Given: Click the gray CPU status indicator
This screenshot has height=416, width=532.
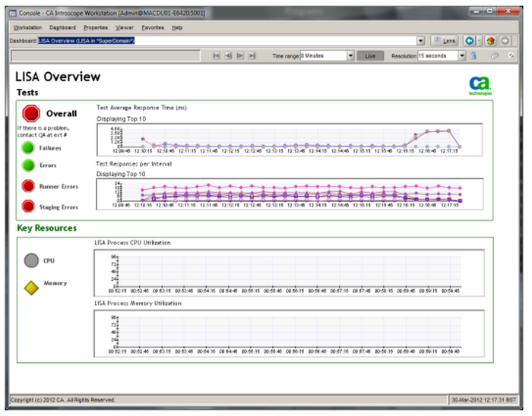Looking at the screenshot, I should [x=30, y=260].
